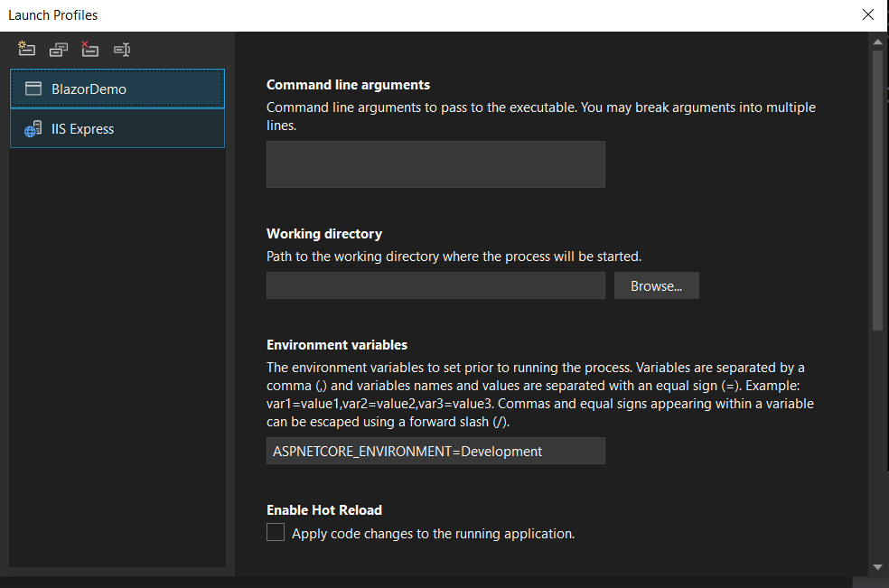Click the Command line arguments heading
Screen dimensions: 889x588
(x=348, y=85)
